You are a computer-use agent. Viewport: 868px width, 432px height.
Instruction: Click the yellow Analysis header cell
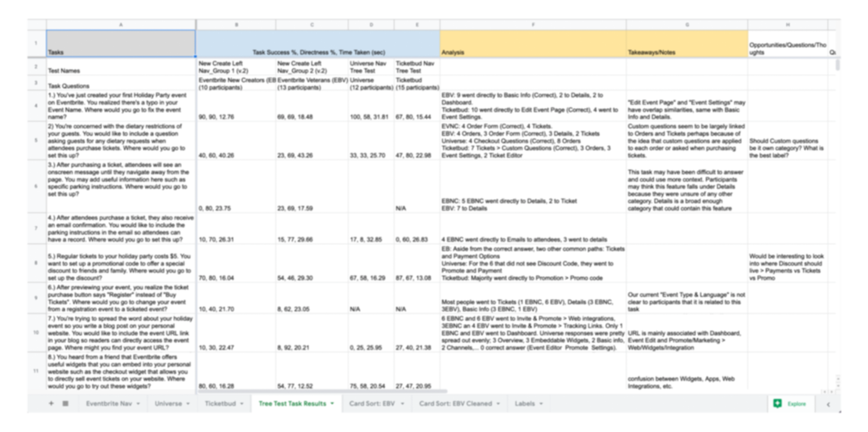[533, 43]
